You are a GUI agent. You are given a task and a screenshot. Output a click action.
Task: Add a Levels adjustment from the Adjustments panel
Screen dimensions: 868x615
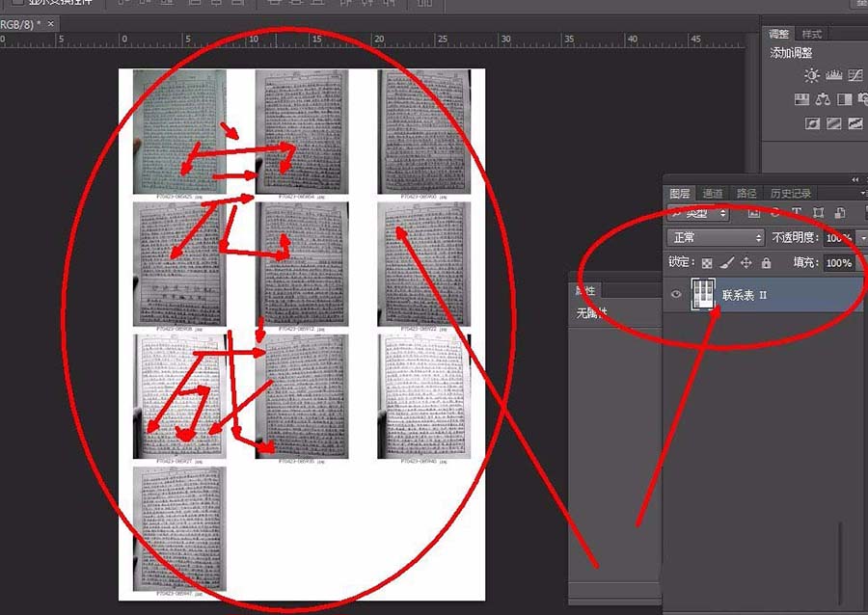[833, 74]
